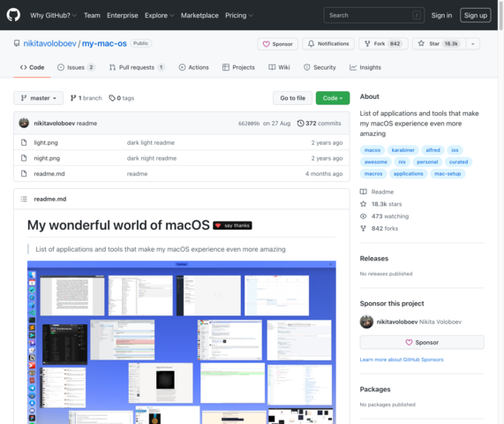The width and height of the screenshot is (504, 424).
Task: Click the Sponsor heart button at top
Action: (278, 44)
